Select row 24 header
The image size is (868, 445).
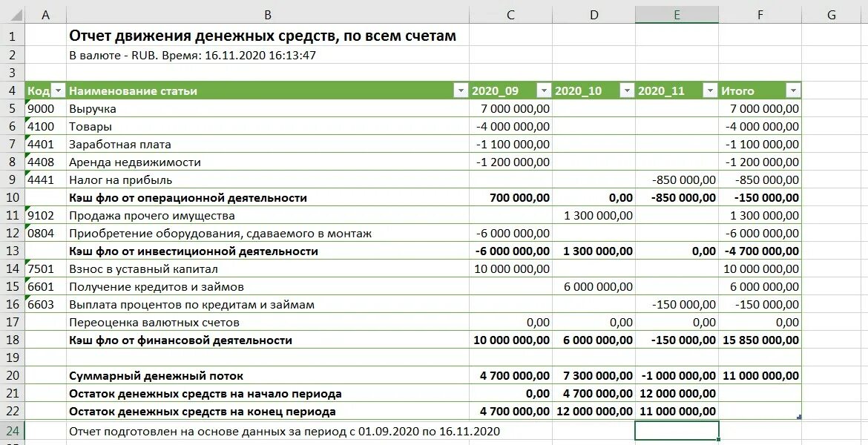[12, 431]
